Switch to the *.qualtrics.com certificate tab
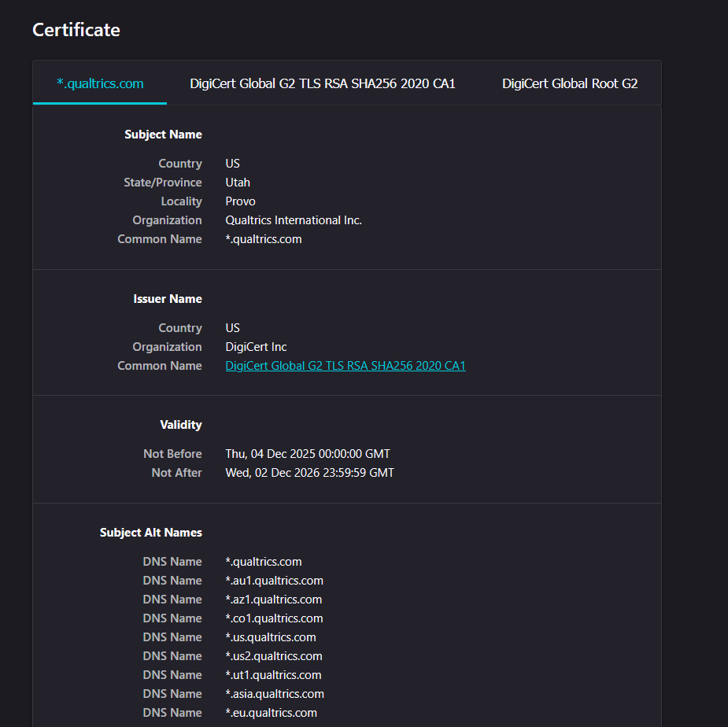This screenshot has height=727, width=728. (100, 83)
